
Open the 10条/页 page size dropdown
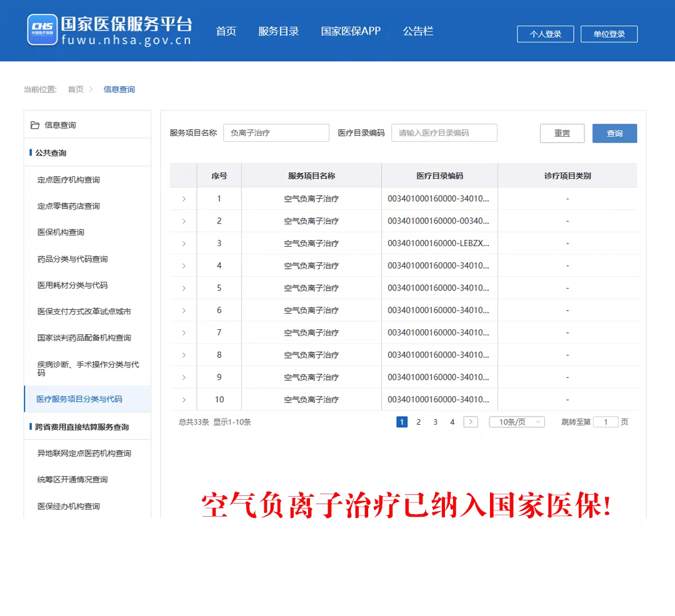tap(517, 422)
